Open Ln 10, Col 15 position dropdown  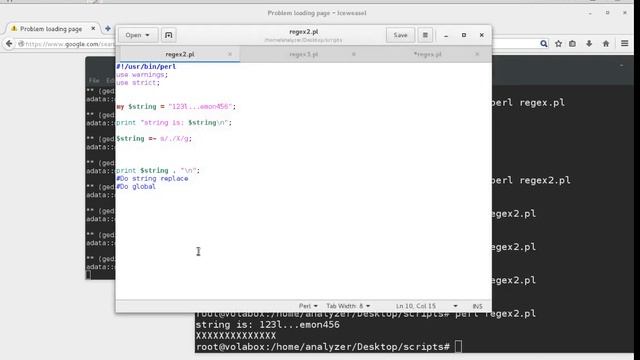(x=426, y=306)
